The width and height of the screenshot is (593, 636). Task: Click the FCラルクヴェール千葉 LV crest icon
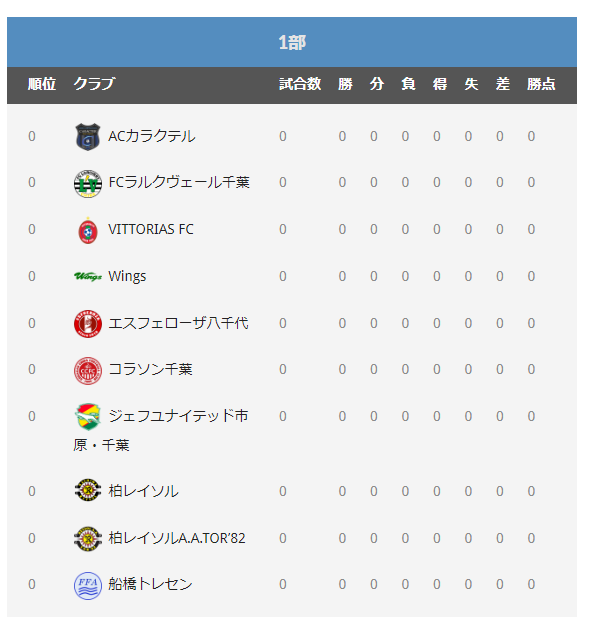click(88, 184)
